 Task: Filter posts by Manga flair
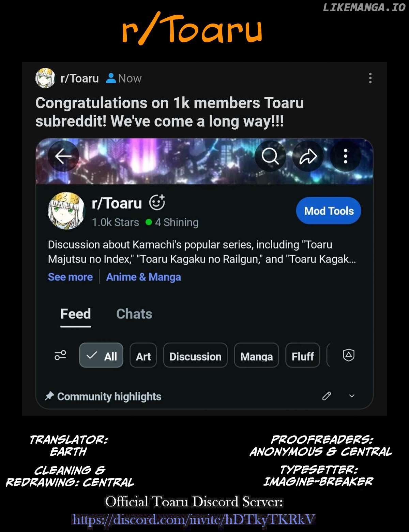256,356
